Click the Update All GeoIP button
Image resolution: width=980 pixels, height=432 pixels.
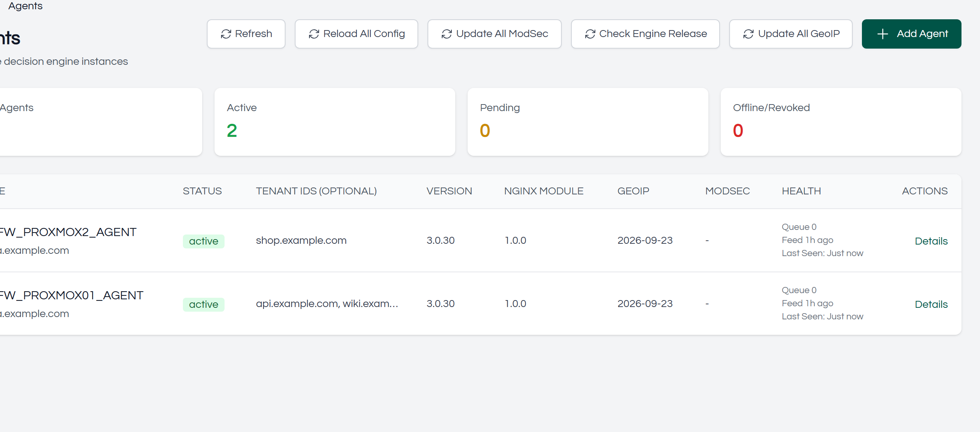click(791, 34)
